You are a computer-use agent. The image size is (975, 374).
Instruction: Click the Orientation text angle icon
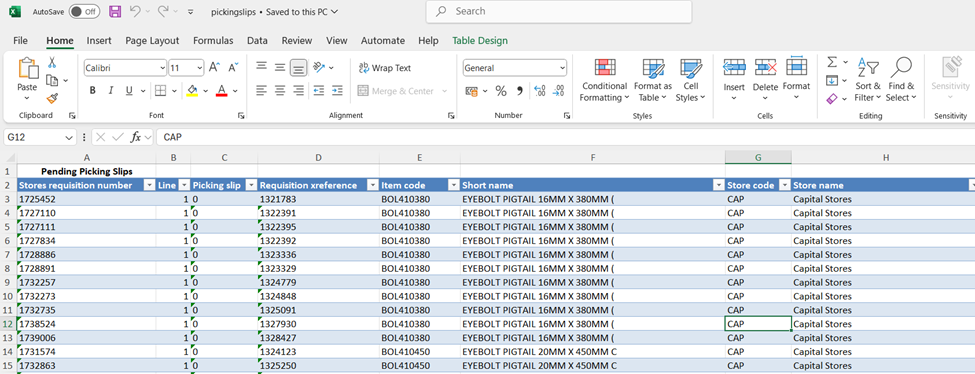click(319, 67)
